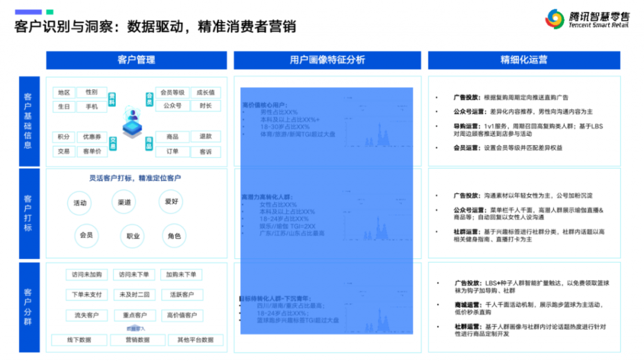Select the 客户基础信息 side label
Viewport: 644px width, 362px height.
coord(29,121)
